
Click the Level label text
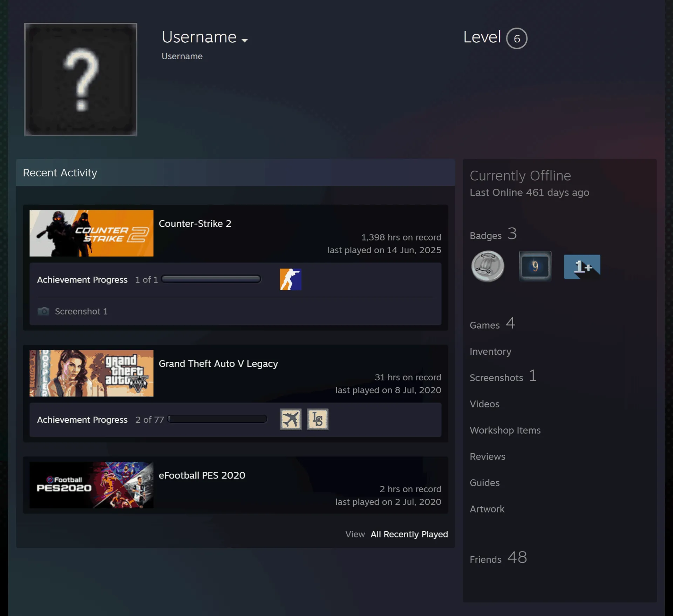click(x=482, y=37)
